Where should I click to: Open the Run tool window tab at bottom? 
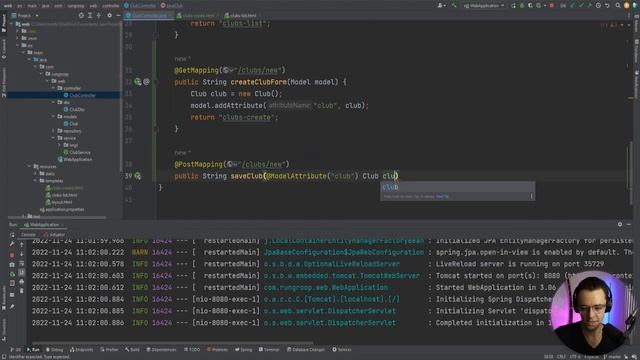point(33,350)
